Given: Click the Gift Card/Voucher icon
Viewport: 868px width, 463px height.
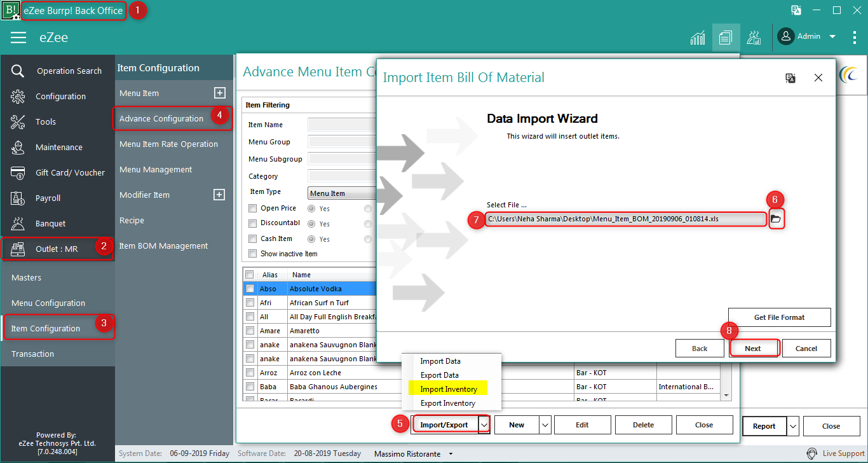Looking at the screenshot, I should 18,172.
